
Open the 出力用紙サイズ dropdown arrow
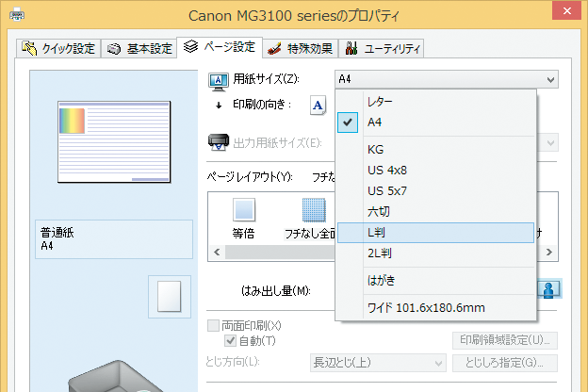550,143
